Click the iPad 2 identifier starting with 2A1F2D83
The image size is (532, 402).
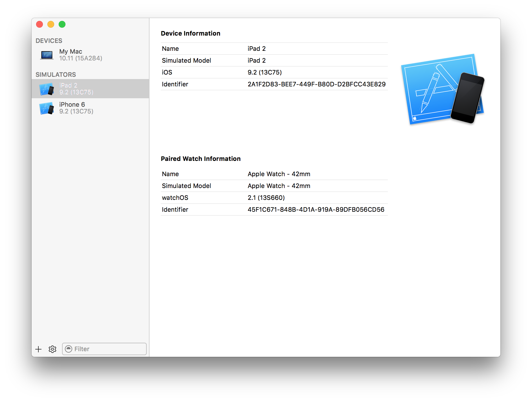point(316,84)
